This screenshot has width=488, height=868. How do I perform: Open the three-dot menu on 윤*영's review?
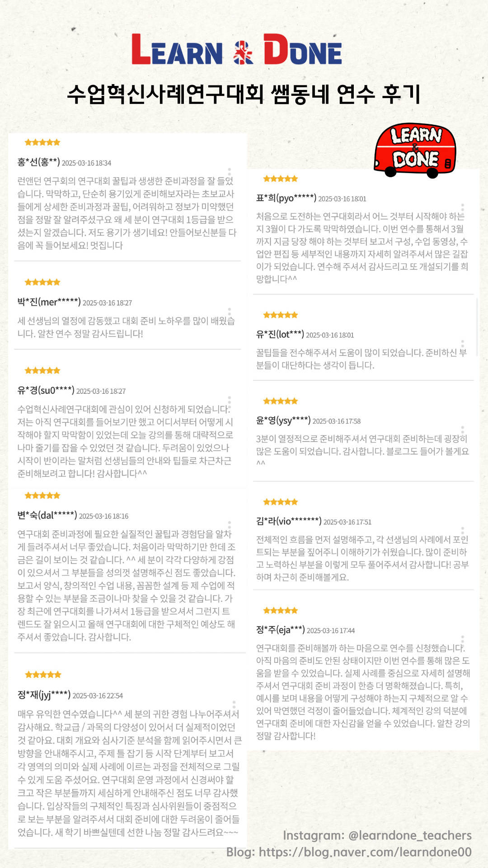point(463,430)
